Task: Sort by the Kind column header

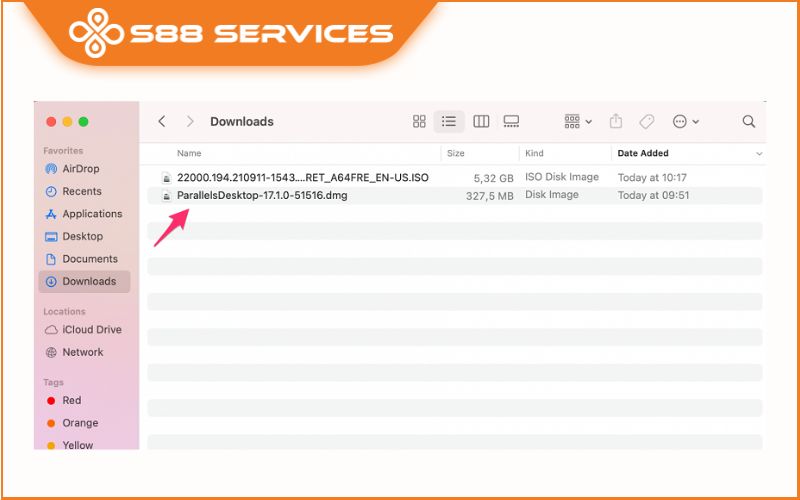Action: 534,153
